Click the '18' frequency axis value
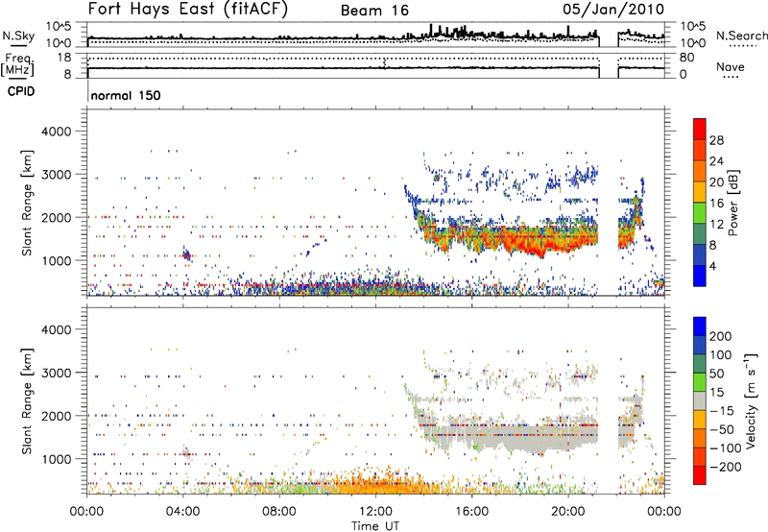768x532 pixels. (63, 58)
